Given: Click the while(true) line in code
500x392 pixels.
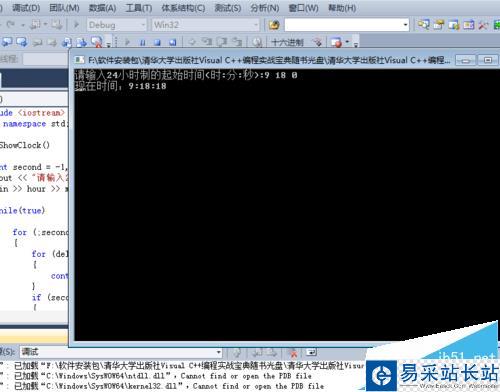Looking at the screenshot, I should 22,210.
